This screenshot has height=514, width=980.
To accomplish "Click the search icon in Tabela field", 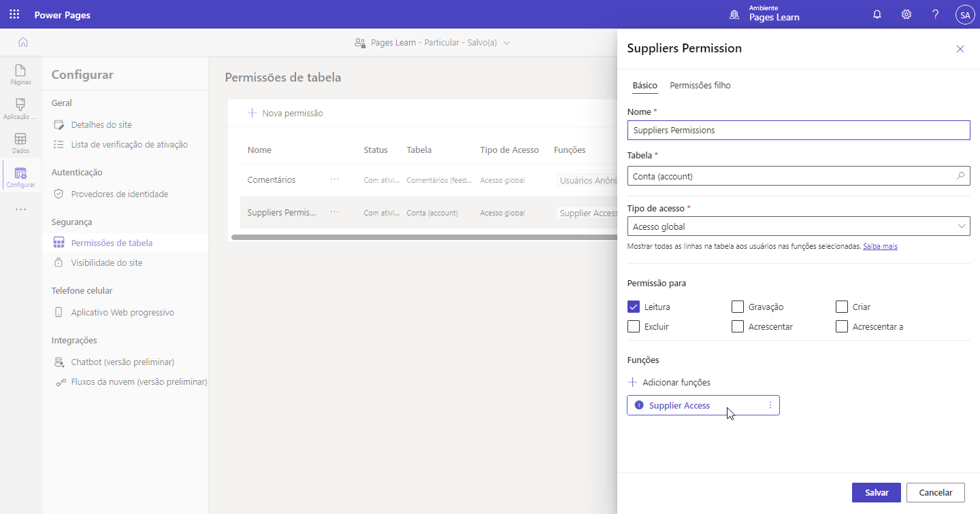I will (960, 176).
